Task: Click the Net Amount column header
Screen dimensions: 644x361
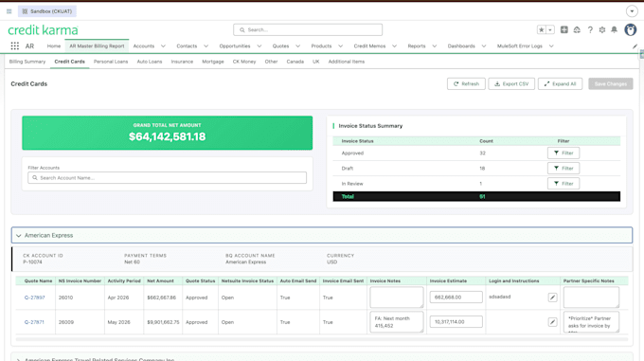Action: coord(160,280)
